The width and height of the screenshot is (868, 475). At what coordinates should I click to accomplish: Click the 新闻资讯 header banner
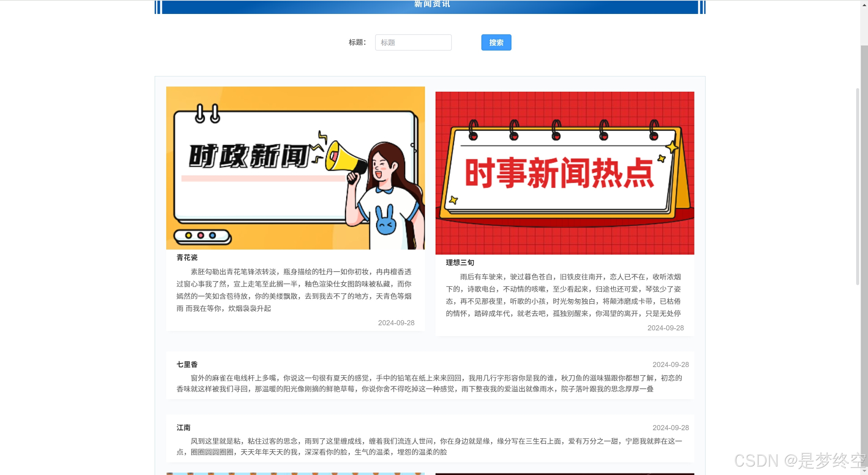[x=430, y=7]
